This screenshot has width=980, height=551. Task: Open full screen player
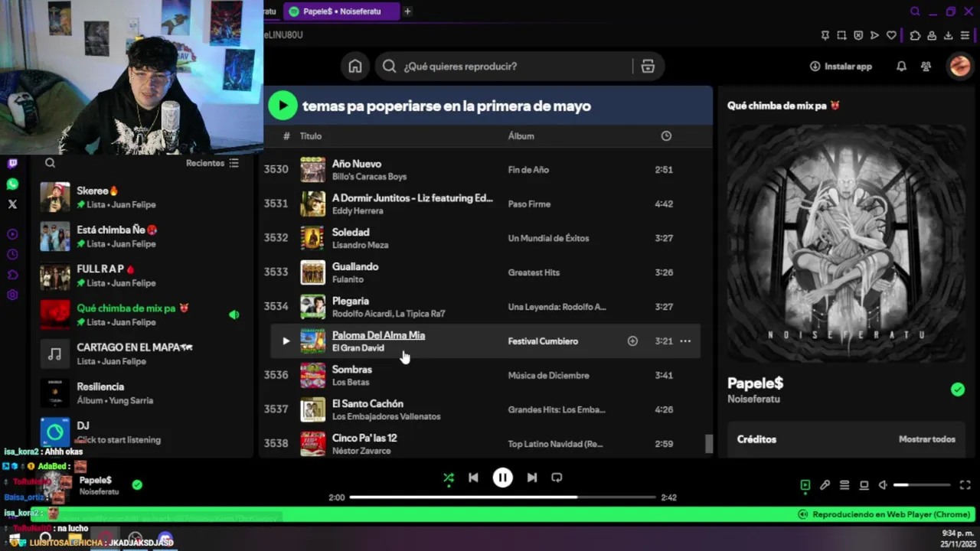click(x=965, y=485)
